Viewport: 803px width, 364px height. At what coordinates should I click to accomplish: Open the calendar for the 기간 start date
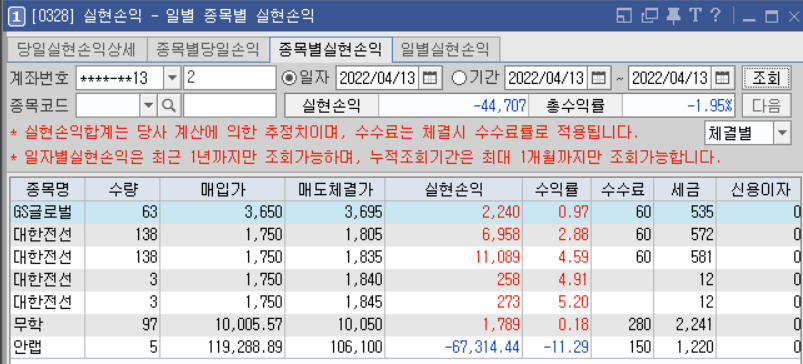click(599, 78)
